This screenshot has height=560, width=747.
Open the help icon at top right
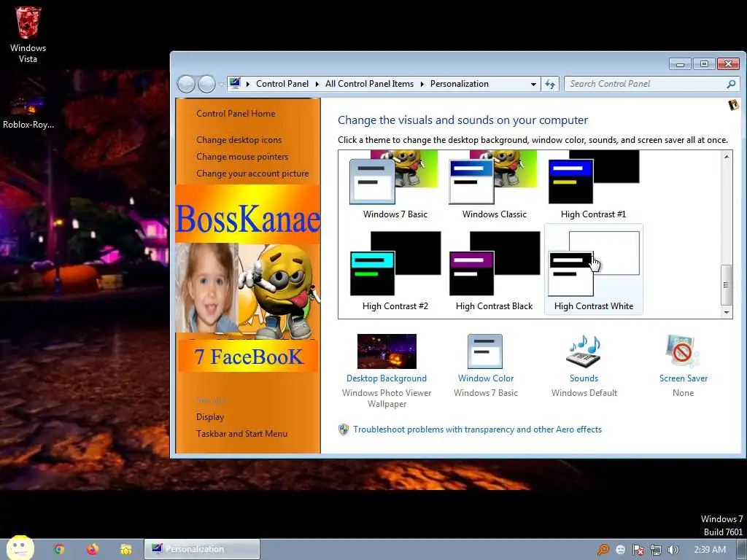[734, 105]
